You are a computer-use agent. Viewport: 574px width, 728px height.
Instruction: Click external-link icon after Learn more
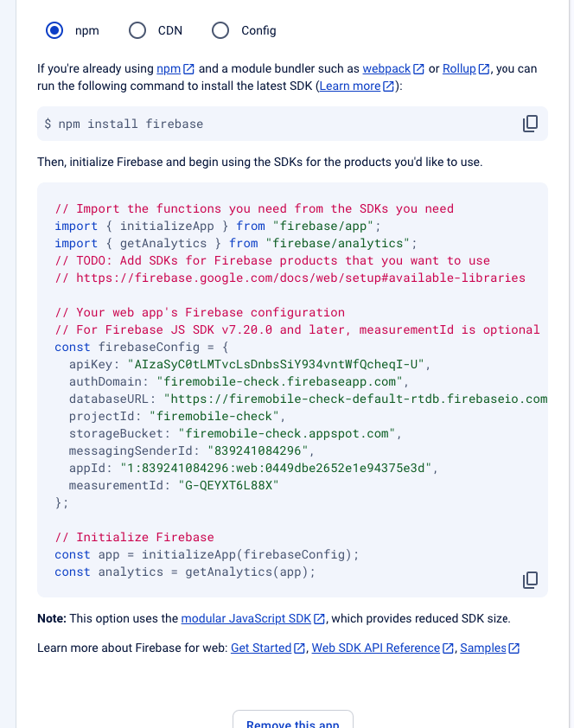tap(388, 86)
